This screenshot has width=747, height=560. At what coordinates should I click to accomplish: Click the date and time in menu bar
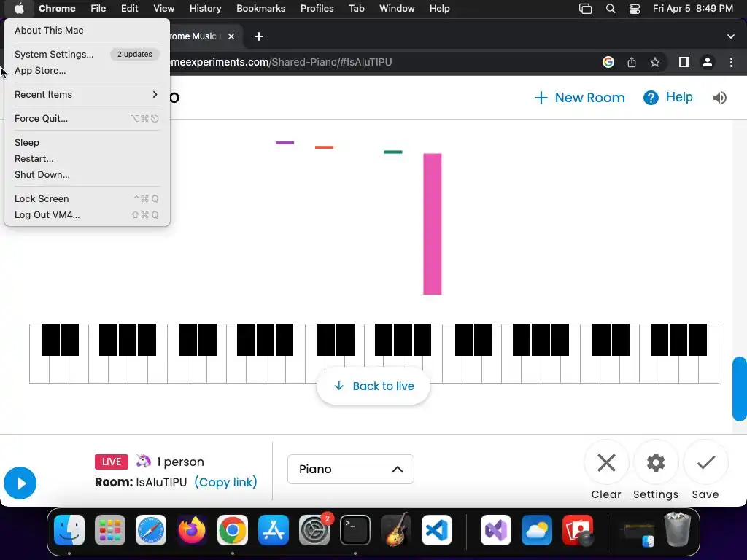[x=693, y=9]
